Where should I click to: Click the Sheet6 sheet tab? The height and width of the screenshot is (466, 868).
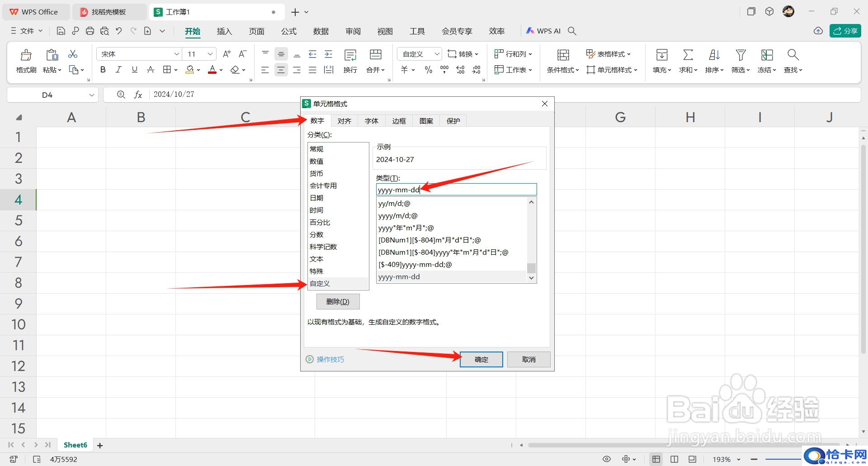click(x=75, y=445)
